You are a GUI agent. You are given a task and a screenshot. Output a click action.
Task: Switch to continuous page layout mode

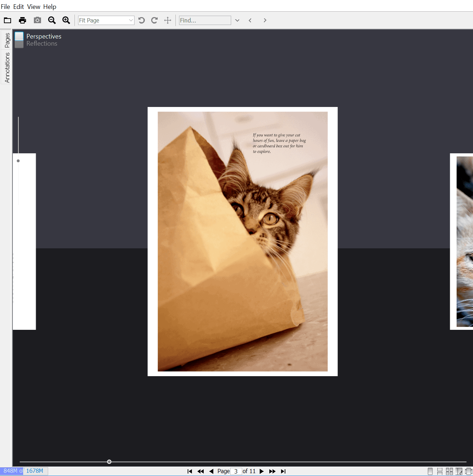(440, 471)
